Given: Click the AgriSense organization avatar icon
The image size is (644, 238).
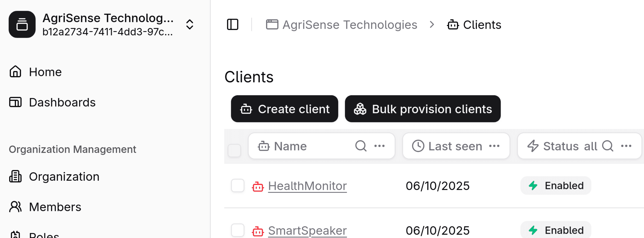Looking at the screenshot, I should 22,24.
